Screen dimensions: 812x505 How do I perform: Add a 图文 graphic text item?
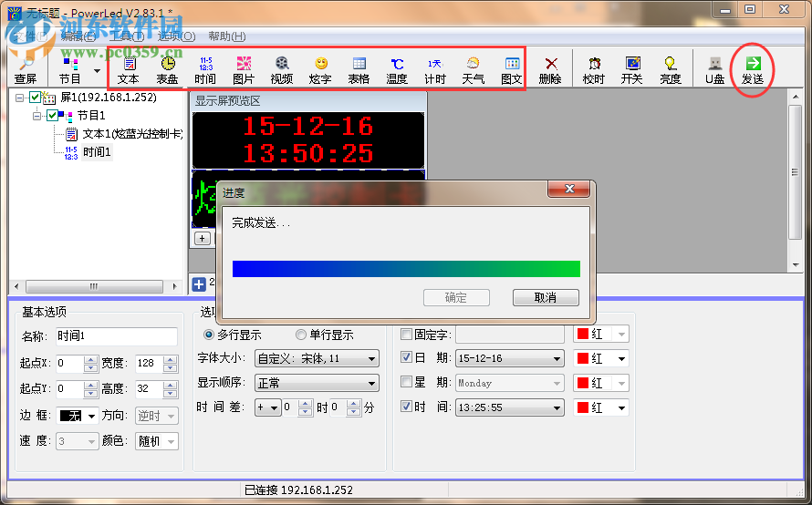512,70
